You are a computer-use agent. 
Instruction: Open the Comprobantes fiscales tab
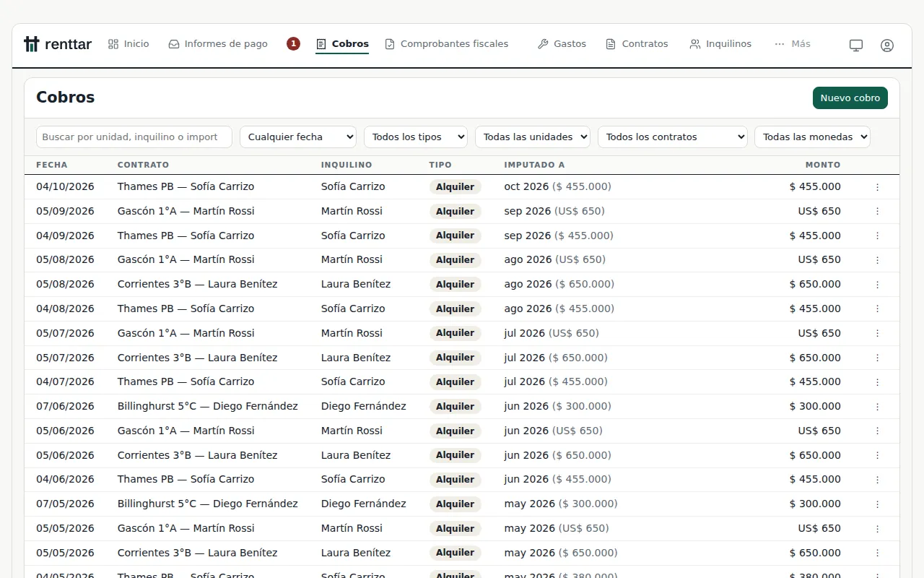(x=446, y=44)
